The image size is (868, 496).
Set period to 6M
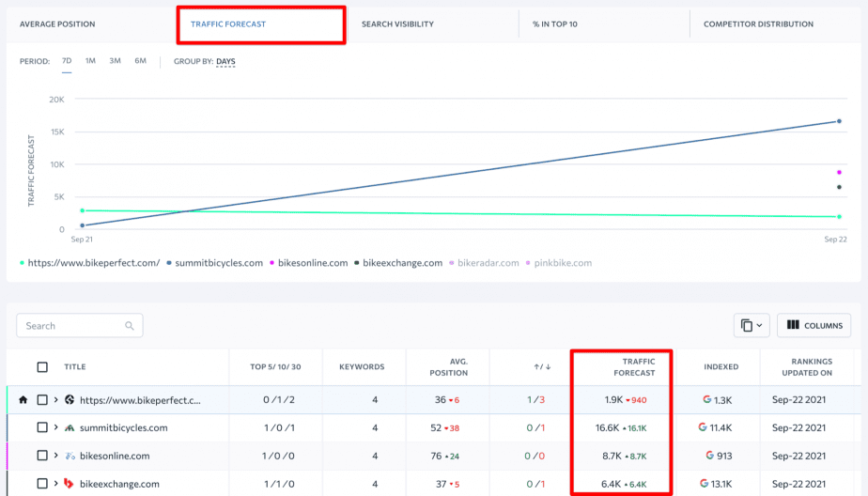point(140,61)
